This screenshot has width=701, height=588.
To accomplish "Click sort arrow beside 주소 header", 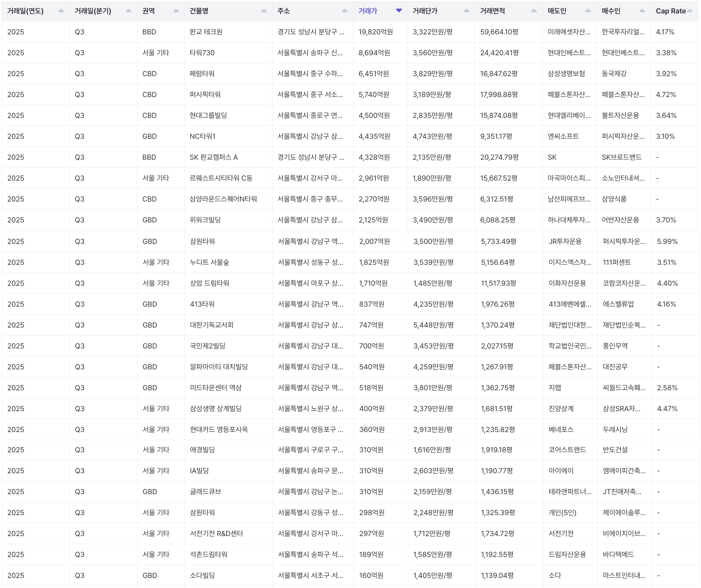I will click(345, 11).
